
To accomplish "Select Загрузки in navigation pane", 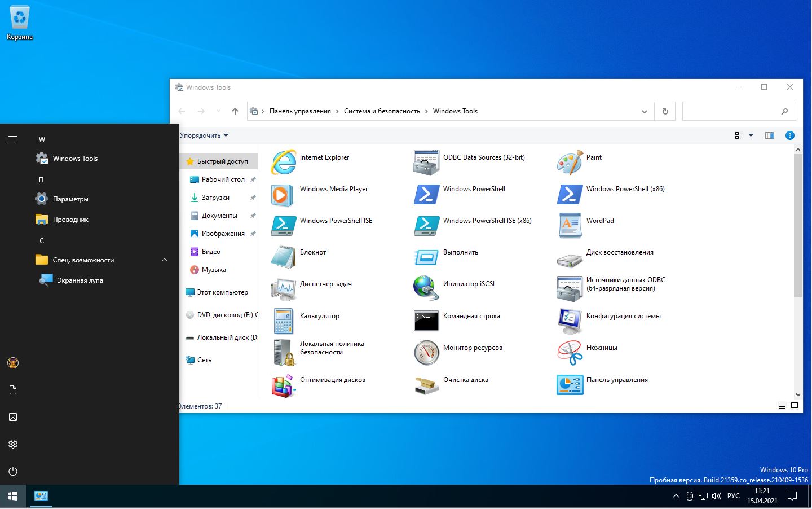I will [215, 198].
